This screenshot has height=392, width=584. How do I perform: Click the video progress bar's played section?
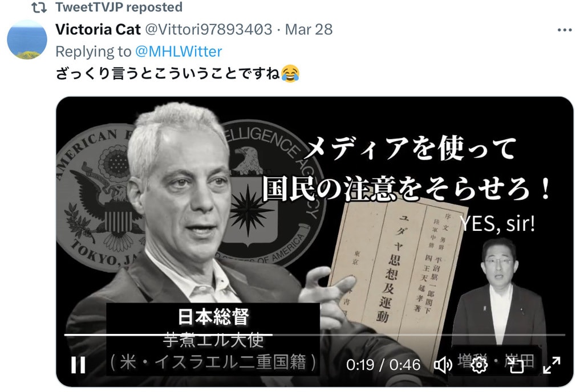point(168,334)
